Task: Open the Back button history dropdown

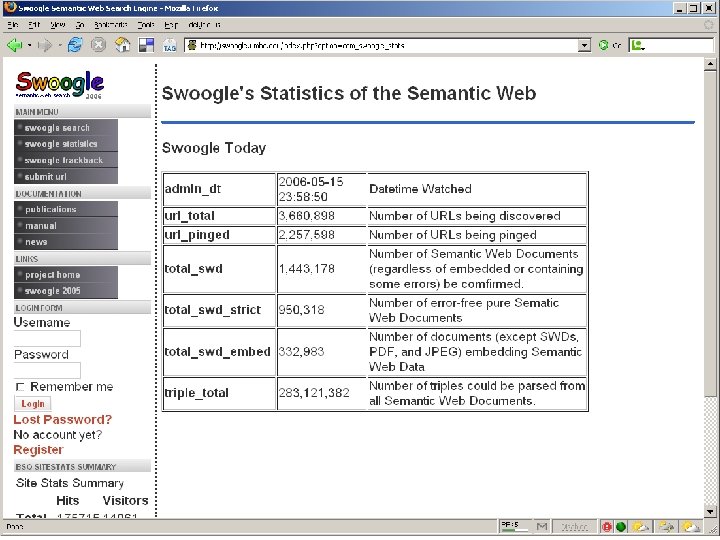Action: click(29, 45)
